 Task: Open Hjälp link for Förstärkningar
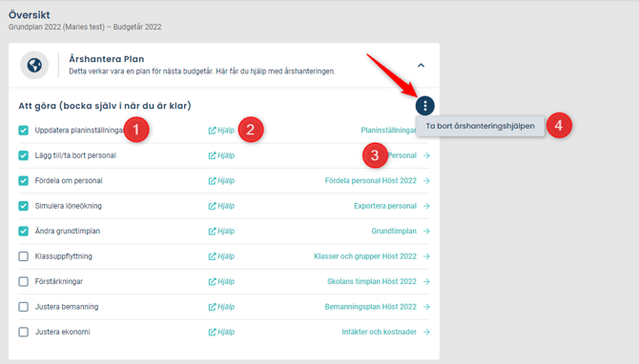point(221,282)
